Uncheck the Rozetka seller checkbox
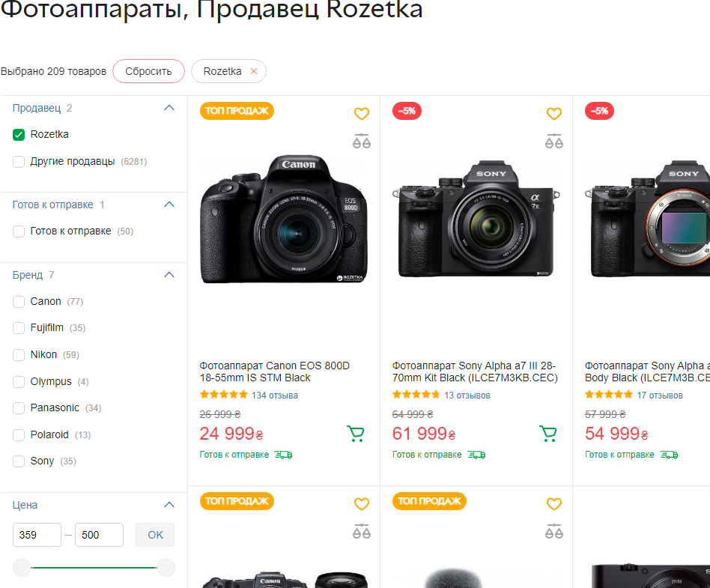The width and height of the screenshot is (710, 588). (x=19, y=135)
